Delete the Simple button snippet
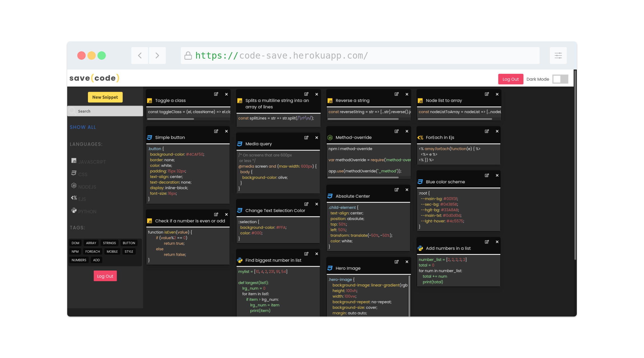The image size is (644, 358). (227, 131)
